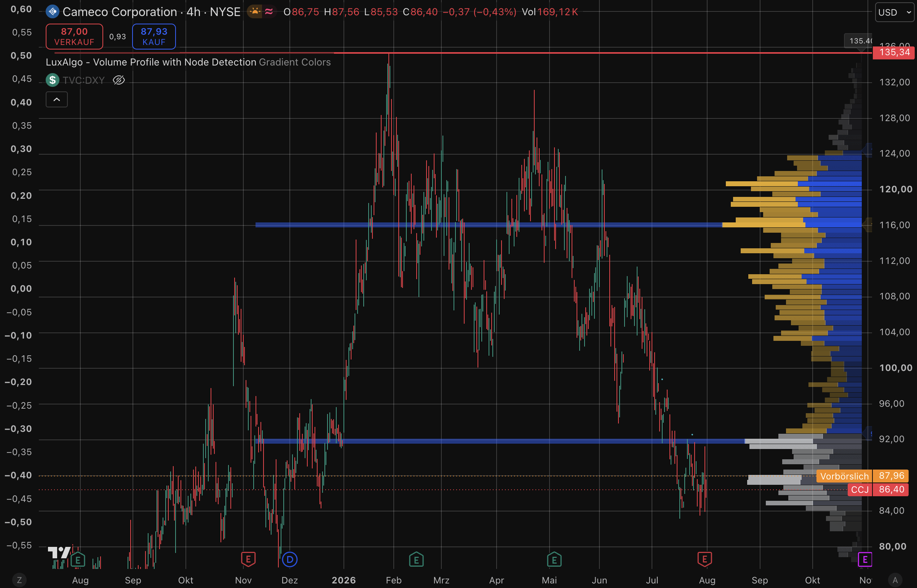This screenshot has height=588, width=917.
Task: Click the Vol 169,12 K volume readout
Action: tap(550, 12)
